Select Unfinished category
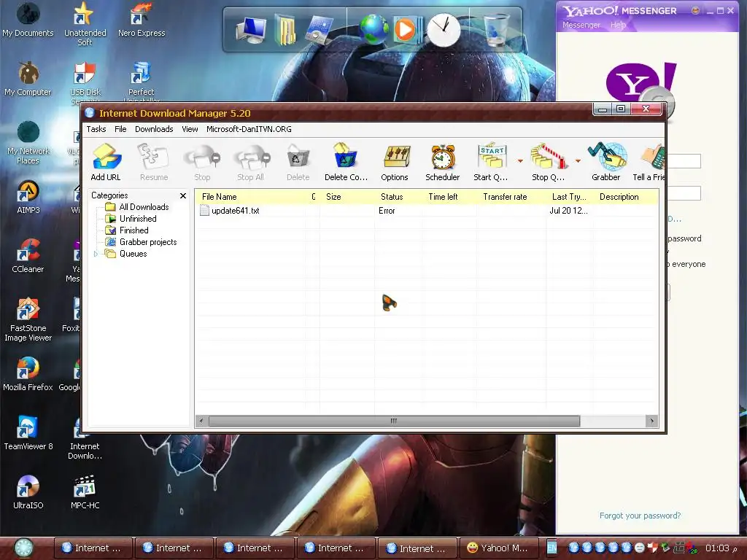 tap(138, 219)
